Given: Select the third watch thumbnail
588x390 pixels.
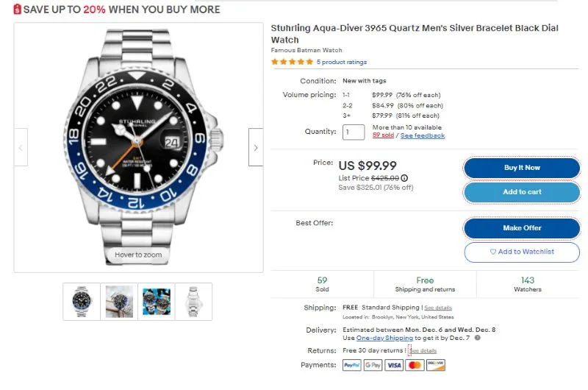Looking at the screenshot, I should 157,301.
